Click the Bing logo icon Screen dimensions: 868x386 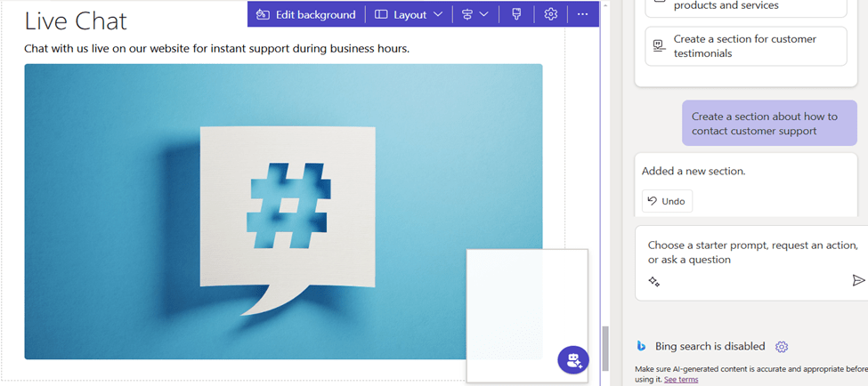[641, 346]
